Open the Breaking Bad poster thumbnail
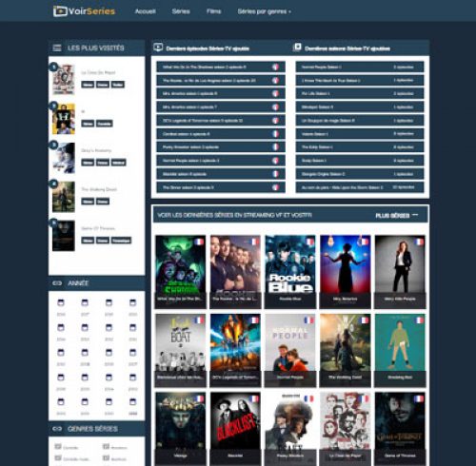This screenshot has width=476, height=466. pos(400,350)
